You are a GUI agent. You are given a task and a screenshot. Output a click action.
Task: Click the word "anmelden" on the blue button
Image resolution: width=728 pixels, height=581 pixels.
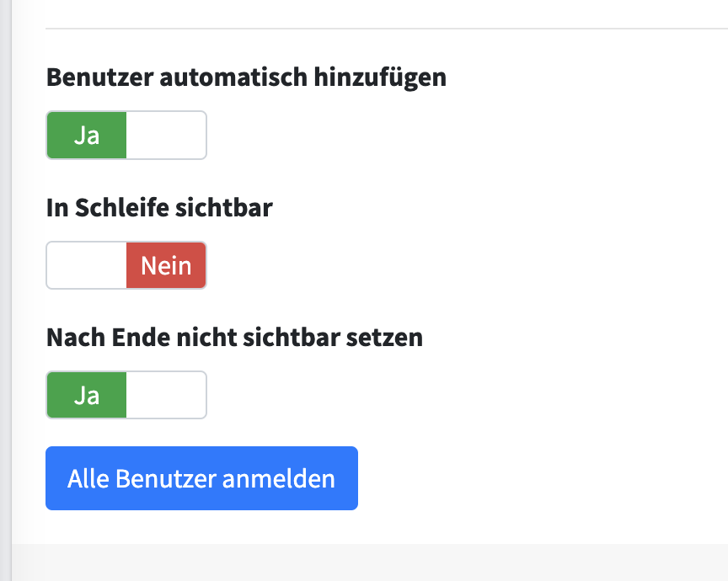278,478
